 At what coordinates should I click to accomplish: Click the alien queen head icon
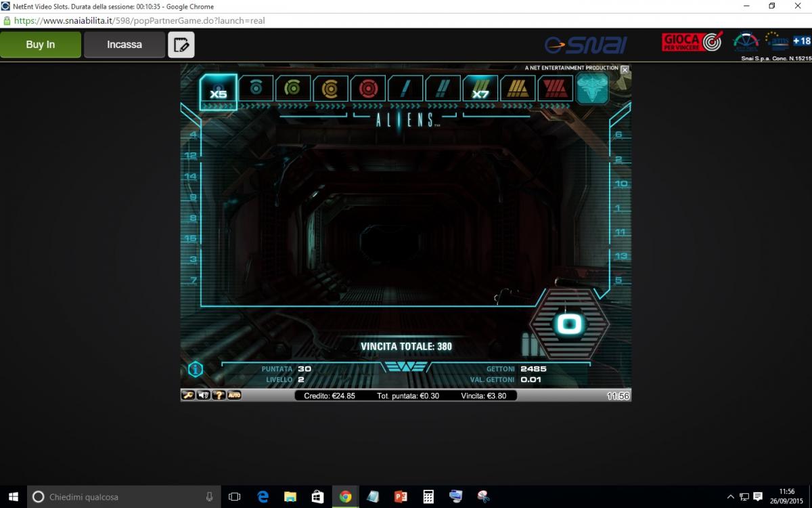[592, 89]
